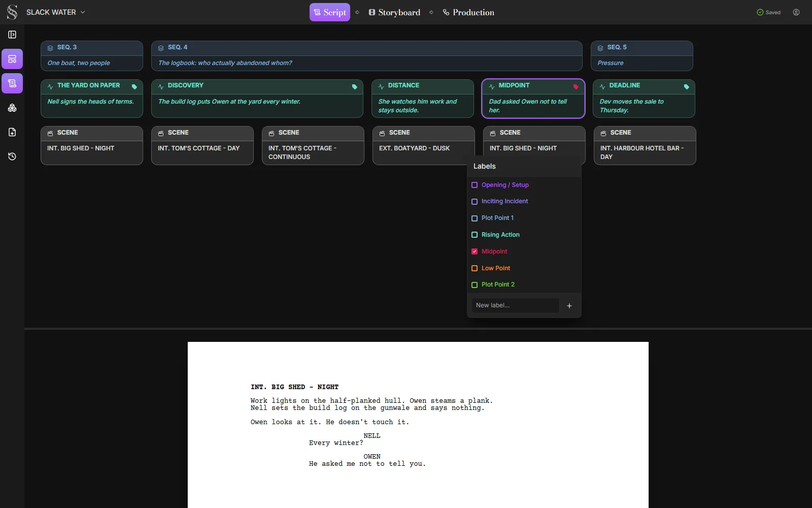Click the SEQ. 5 layers icon
812x508 pixels.
(600, 48)
